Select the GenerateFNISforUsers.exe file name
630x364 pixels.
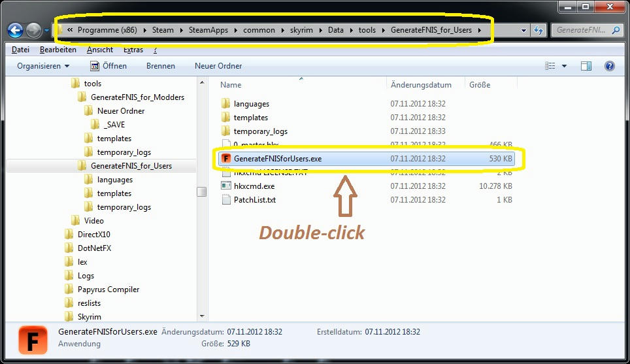point(278,159)
